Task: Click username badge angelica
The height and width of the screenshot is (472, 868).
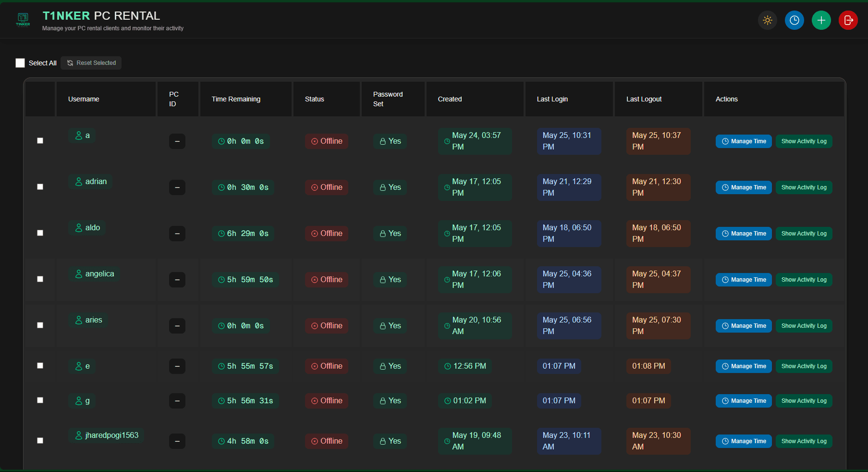Action: [x=94, y=274]
